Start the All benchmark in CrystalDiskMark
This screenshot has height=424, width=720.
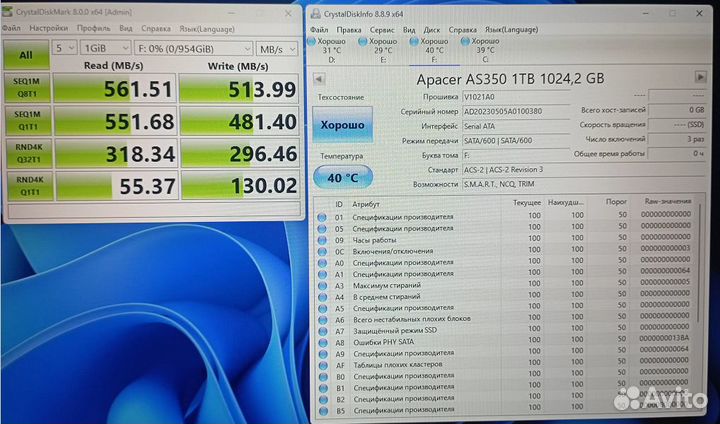click(x=26, y=55)
